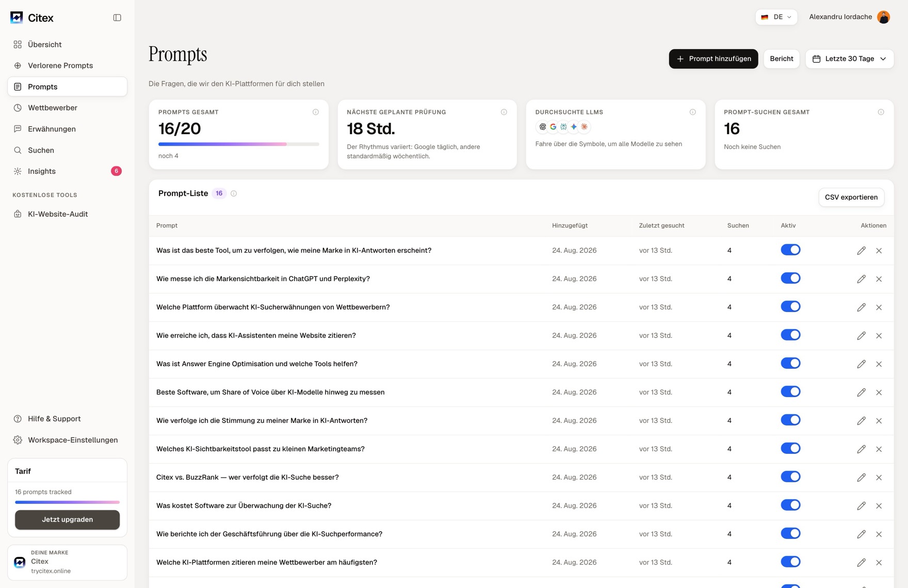
Task: Click info icon on Prompts Gesamt card
Action: pyautogui.click(x=315, y=112)
